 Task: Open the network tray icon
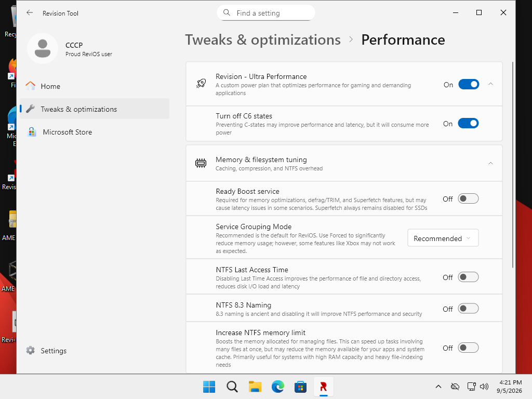pos(471,387)
